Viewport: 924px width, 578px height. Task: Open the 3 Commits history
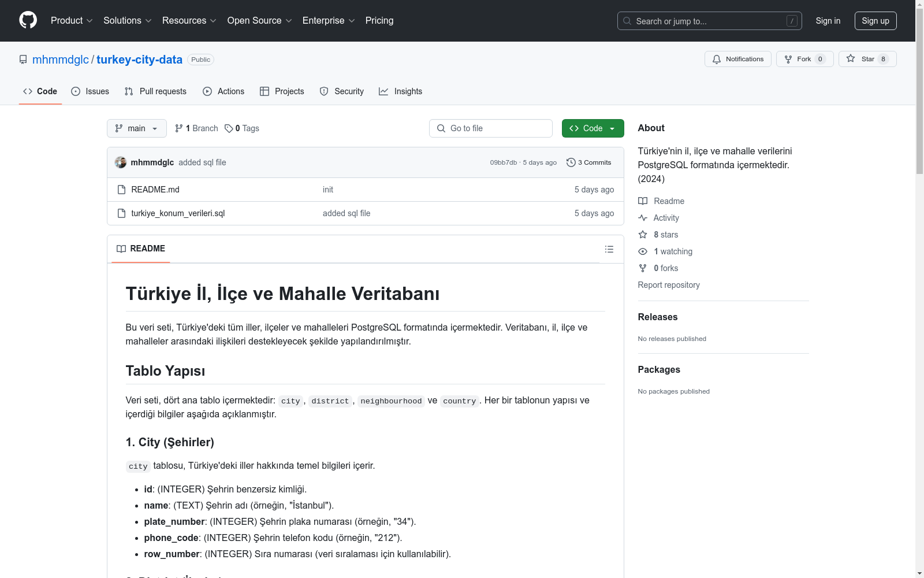[x=588, y=162]
